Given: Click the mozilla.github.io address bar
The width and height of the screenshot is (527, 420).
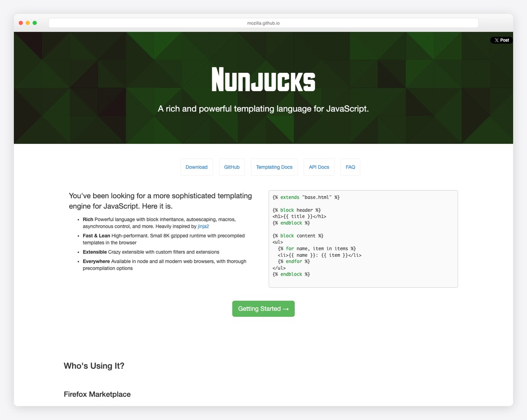Looking at the screenshot, I should point(263,22).
